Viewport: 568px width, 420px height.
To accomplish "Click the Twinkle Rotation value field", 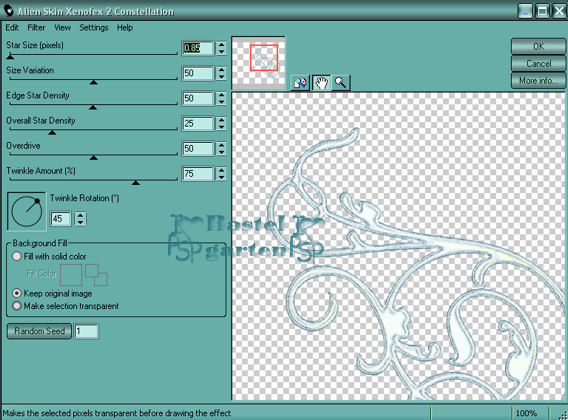I will pos(60,219).
